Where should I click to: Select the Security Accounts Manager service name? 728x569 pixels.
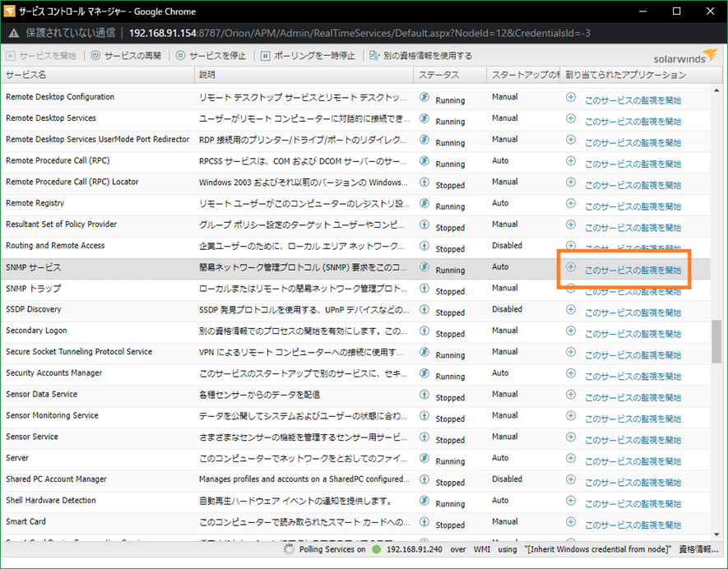[x=53, y=372]
